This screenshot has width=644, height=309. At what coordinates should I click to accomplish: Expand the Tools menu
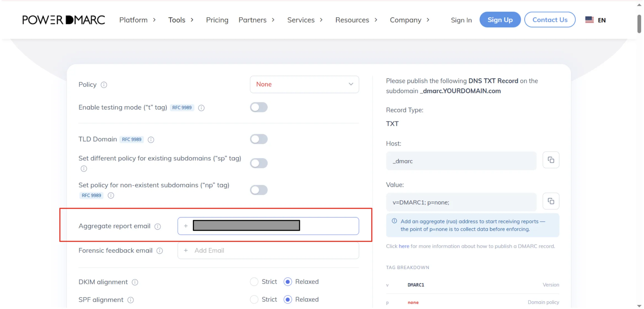(181, 20)
